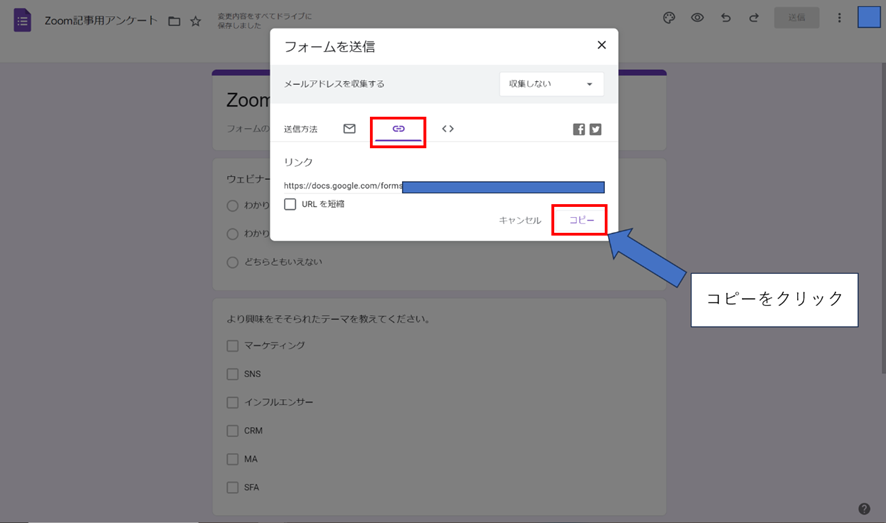Select the link send tab

click(398, 129)
